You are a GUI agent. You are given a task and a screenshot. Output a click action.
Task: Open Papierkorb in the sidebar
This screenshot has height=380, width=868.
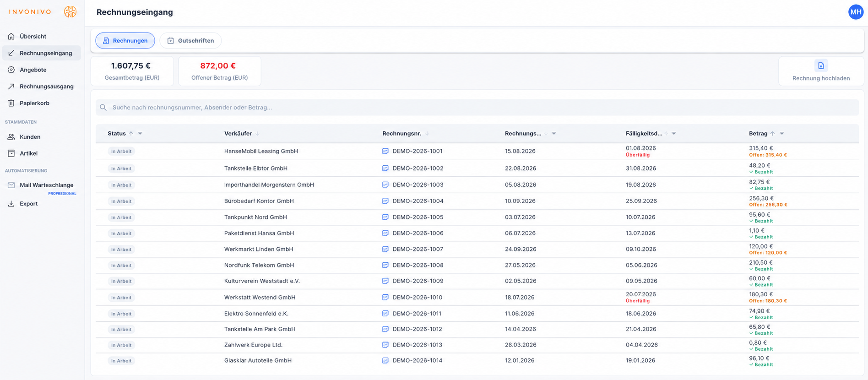[41, 103]
